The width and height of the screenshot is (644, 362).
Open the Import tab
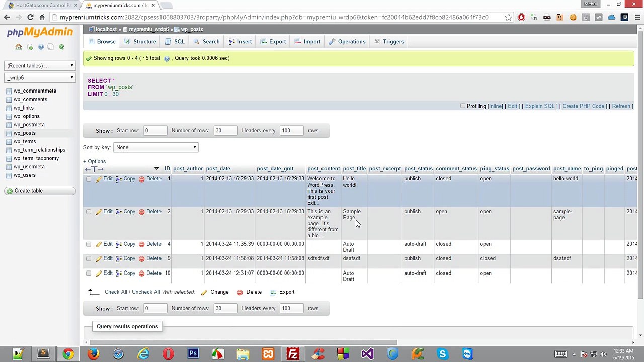pos(307,42)
